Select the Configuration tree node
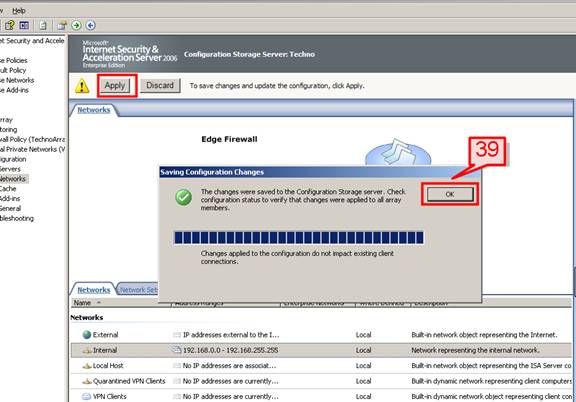This screenshot has height=402, width=576. pos(13,159)
